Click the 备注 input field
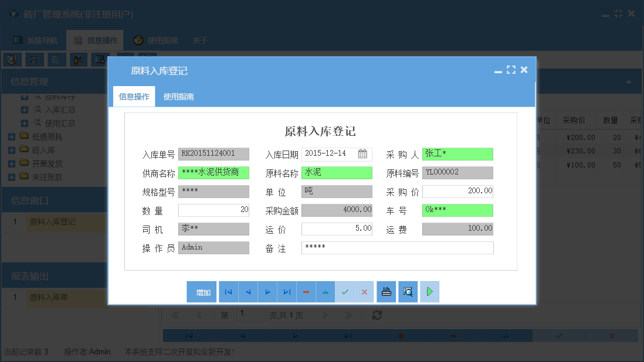Screen dimensions: 644x362 397,248
